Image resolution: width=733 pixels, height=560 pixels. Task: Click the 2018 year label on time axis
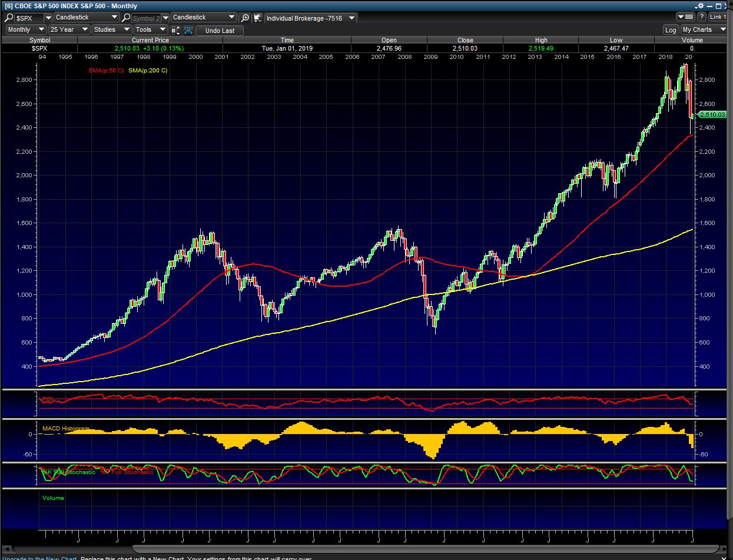666,57
